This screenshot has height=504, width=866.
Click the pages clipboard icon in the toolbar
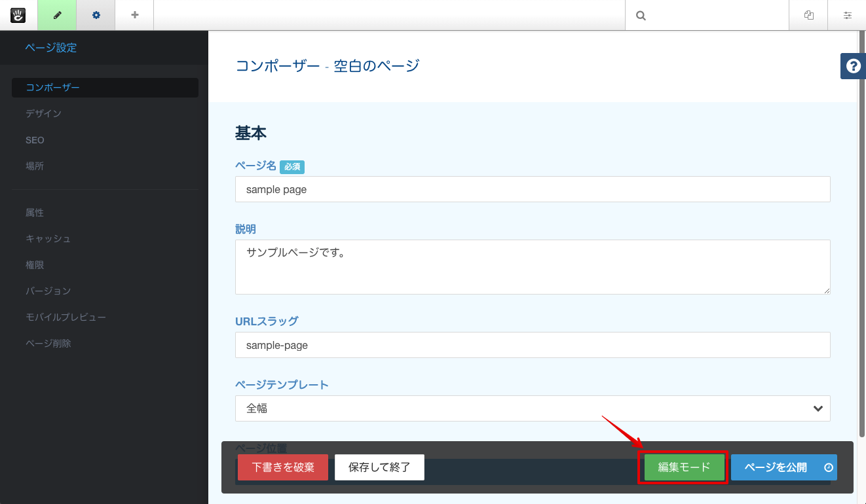tap(808, 14)
